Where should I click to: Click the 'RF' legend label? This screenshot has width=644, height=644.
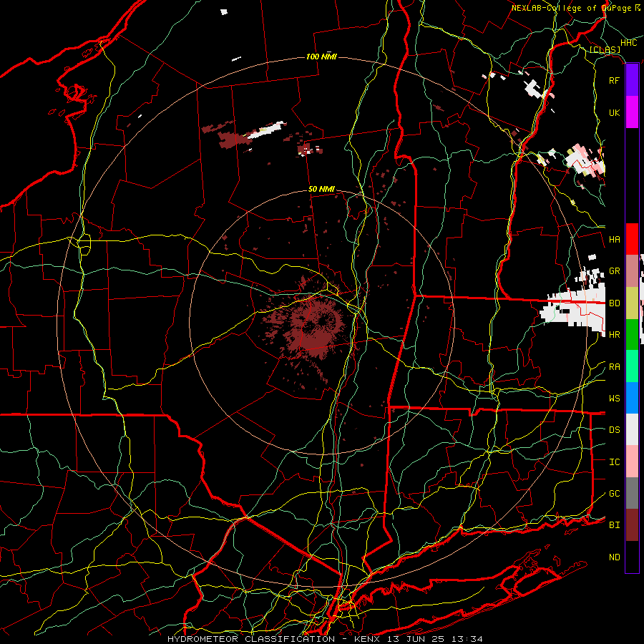pos(615,80)
